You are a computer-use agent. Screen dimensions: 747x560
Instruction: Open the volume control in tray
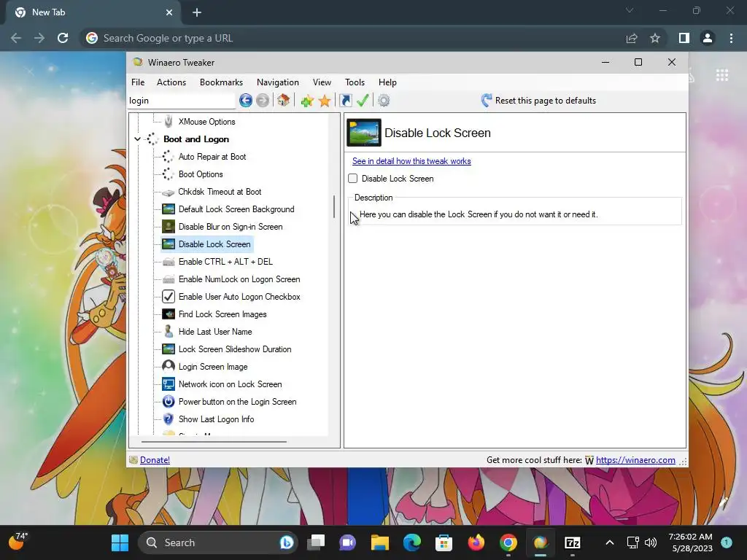(650, 542)
